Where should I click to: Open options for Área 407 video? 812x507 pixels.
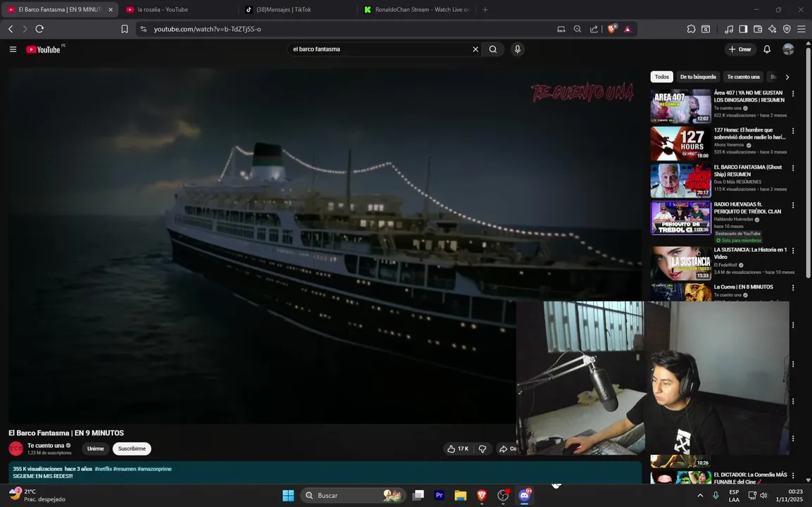(x=793, y=94)
